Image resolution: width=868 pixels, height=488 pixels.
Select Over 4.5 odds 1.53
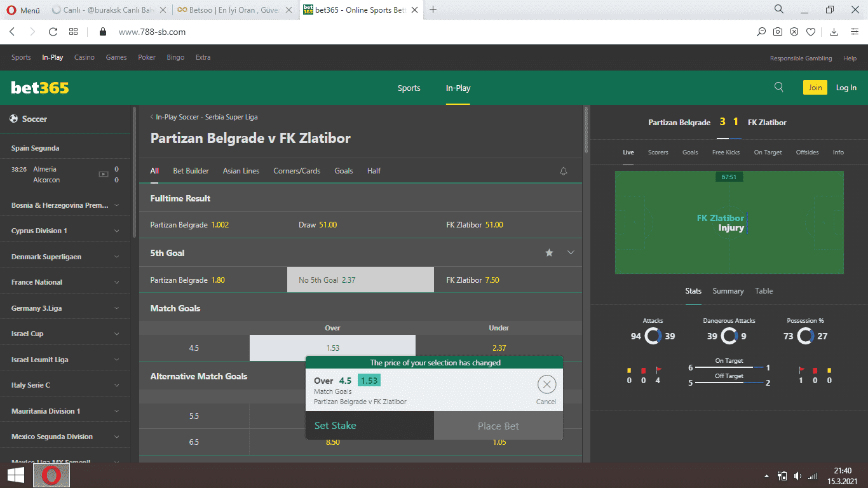coord(332,348)
